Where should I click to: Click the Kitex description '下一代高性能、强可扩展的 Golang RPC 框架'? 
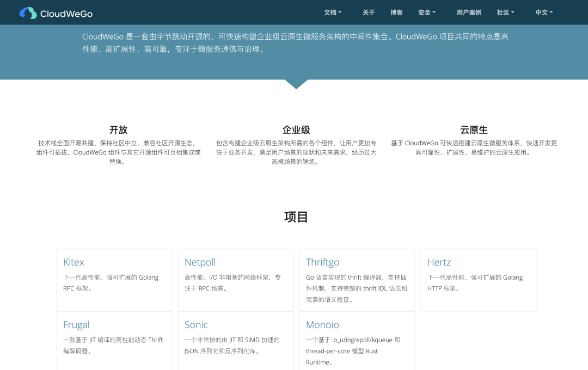click(111, 282)
